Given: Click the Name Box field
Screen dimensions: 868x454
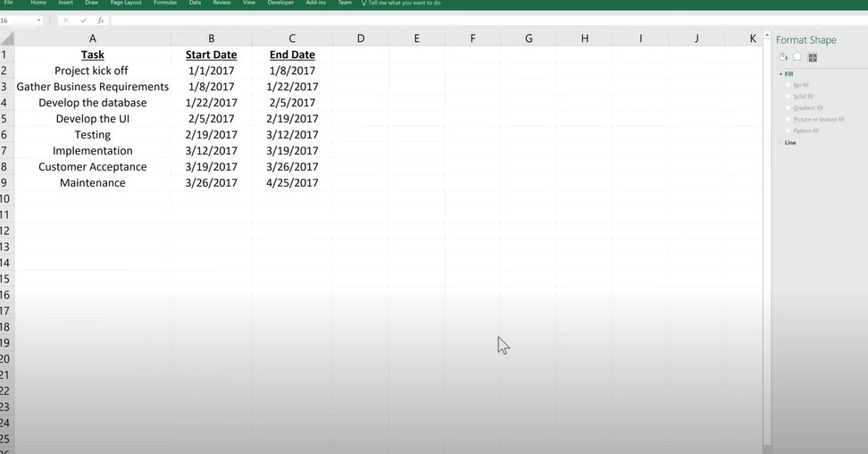Looking at the screenshot, I should [17, 21].
